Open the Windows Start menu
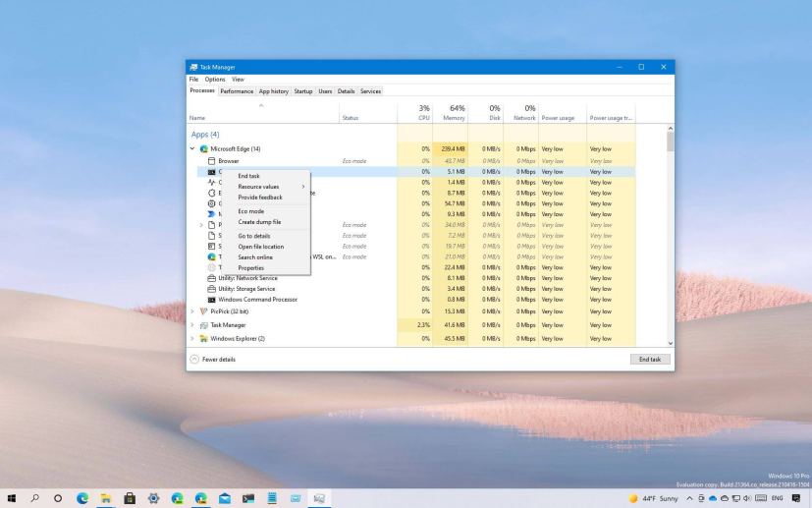Screen dimensions: 812x508 11,498
